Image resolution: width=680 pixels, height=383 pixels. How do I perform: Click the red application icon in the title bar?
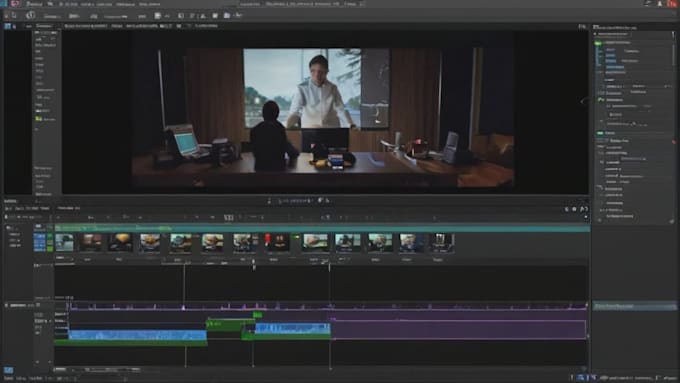(15, 3)
